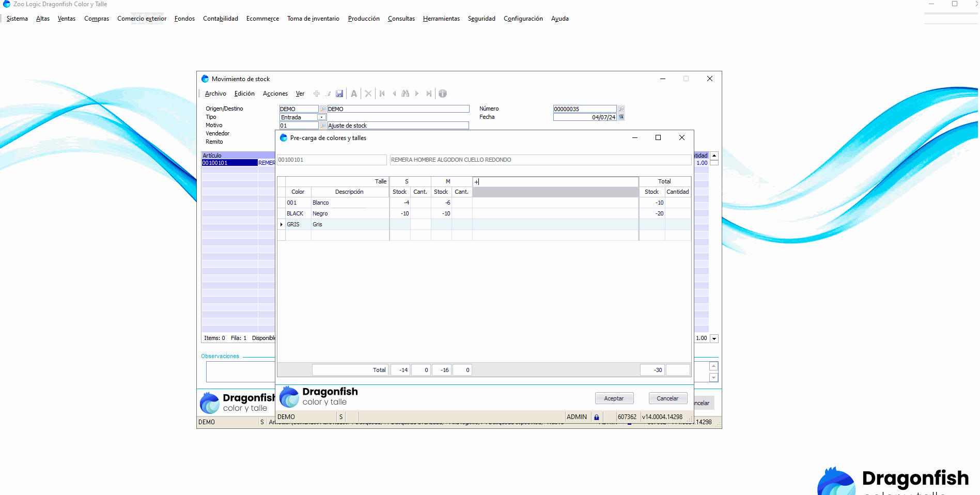Viewport: 980px width, 495px height.
Task: Click the Info circle toolbar icon
Action: click(x=443, y=94)
